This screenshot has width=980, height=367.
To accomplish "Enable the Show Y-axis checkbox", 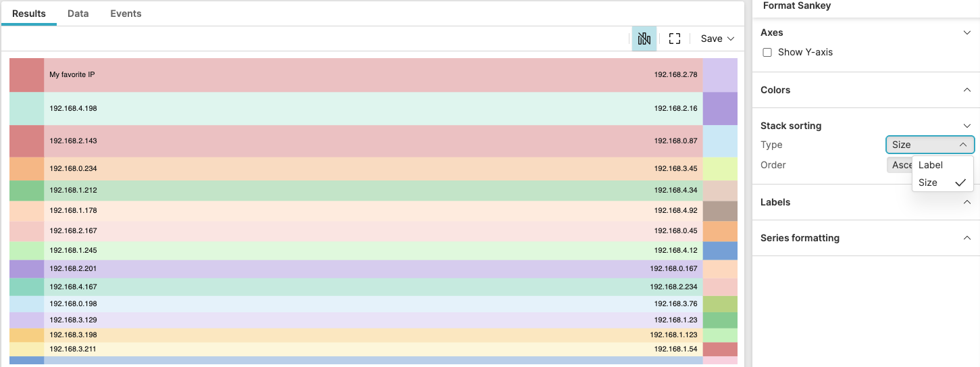I will (767, 53).
